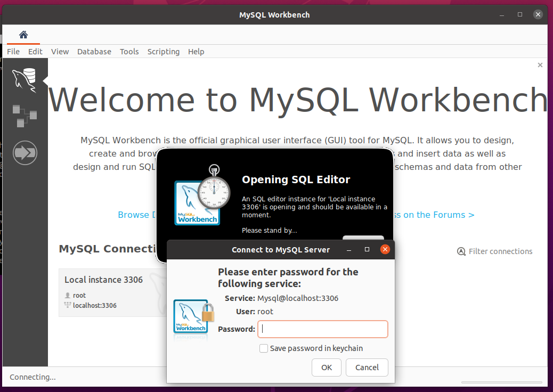The image size is (553, 392).
Task: Click the root user icon in connection tile
Action: click(x=68, y=295)
